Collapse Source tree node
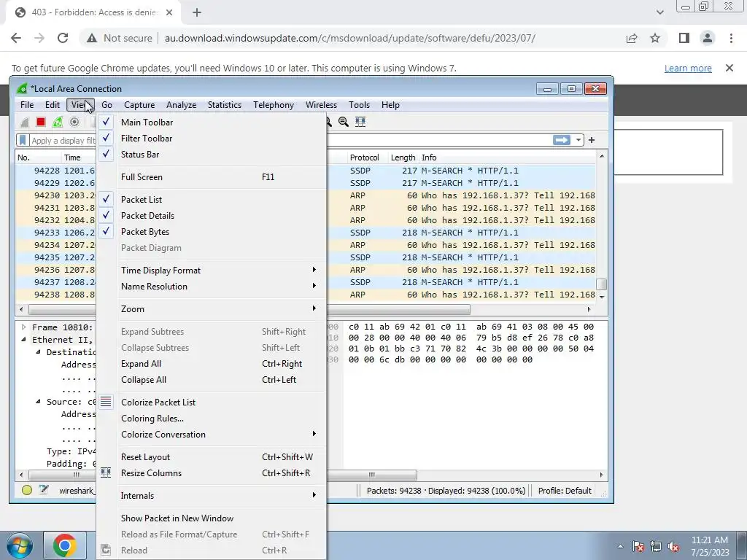This screenshot has height=560, width=747. tap(38, 402)
